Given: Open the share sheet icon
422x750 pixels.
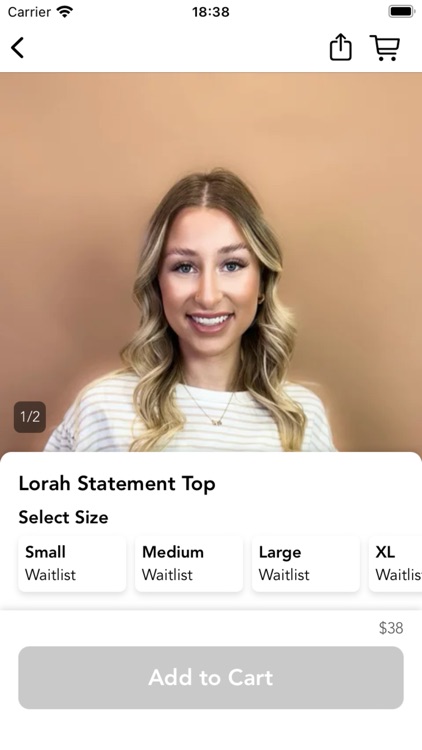Looking at the screenshot, I should coord(341,47).
